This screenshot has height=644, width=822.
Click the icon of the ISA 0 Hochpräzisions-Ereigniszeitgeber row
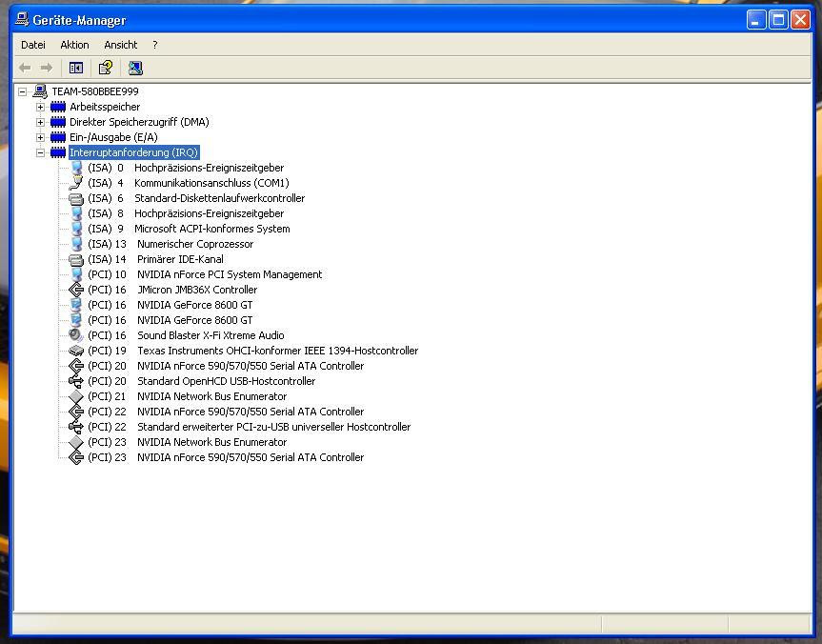click(x=76, y=168)
